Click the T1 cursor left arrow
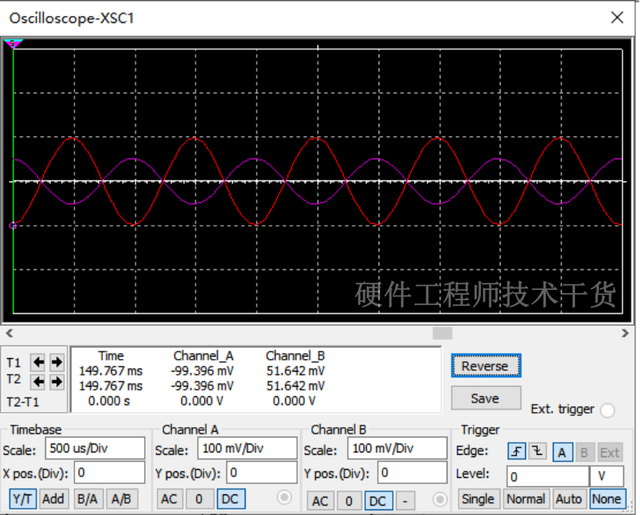Image resolution: width=640 pixels, height=515 pixels. point(38,362)
